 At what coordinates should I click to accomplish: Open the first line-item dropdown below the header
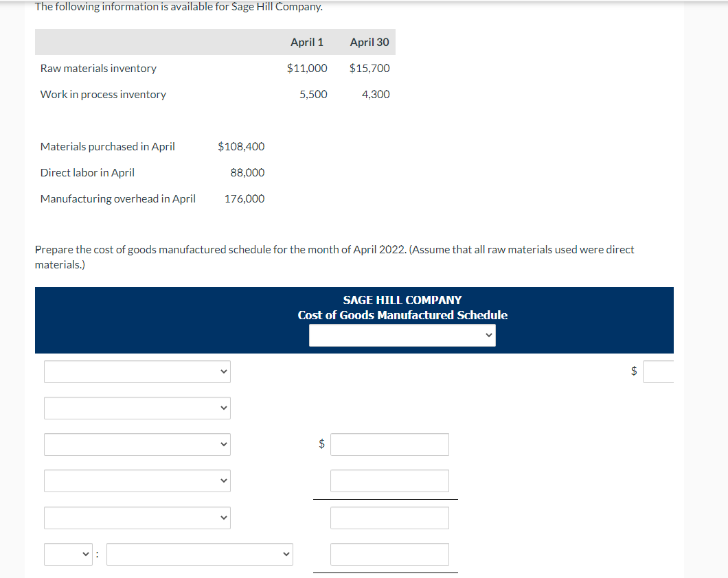click(137, 371)
